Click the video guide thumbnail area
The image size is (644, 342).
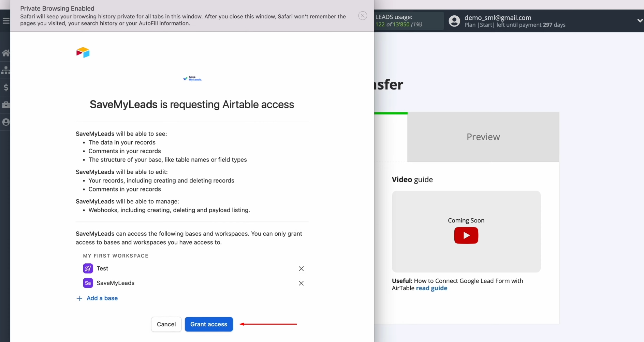click(x=466, y=232)
